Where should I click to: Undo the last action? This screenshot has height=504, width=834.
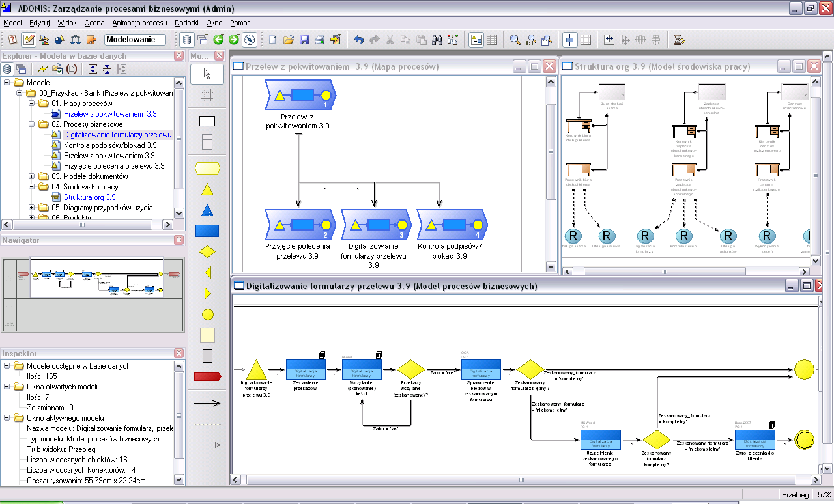(x=359, y=40)
